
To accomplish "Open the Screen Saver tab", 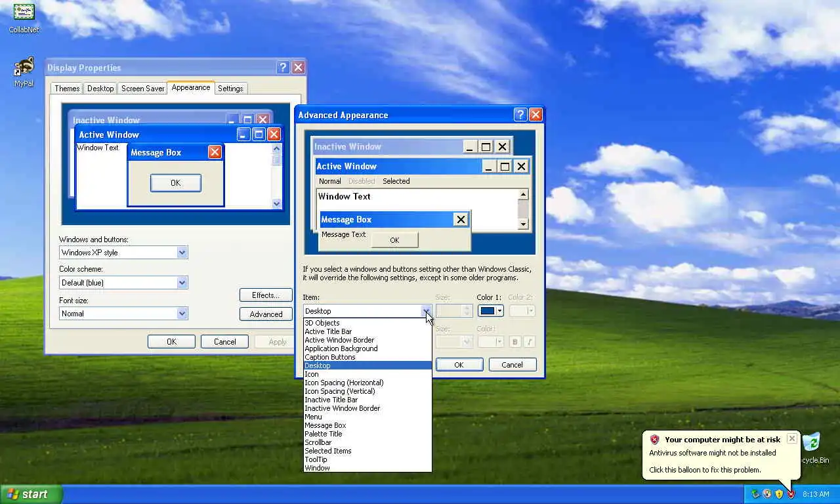I will click(142, 88).
